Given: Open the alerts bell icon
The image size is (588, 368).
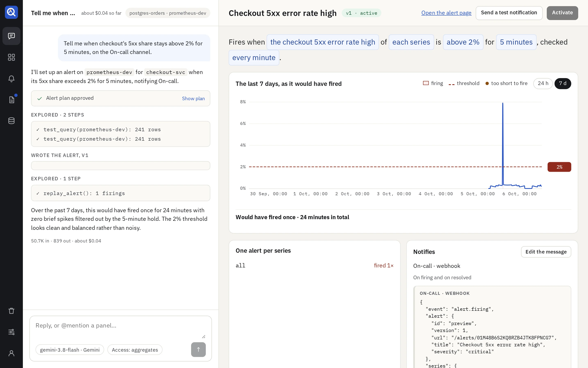Looking at the screenshot, I should (11, 78).
